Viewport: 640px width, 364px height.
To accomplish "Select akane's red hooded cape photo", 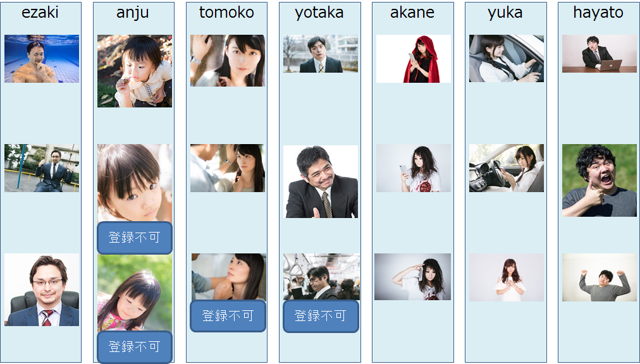I will (x=414, y=59).
